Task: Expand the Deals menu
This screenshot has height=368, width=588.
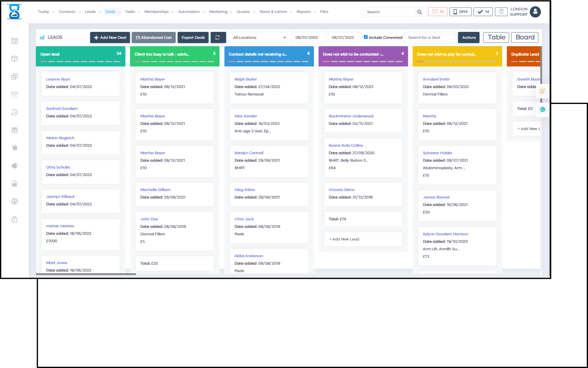Action: tap(113, 12)
